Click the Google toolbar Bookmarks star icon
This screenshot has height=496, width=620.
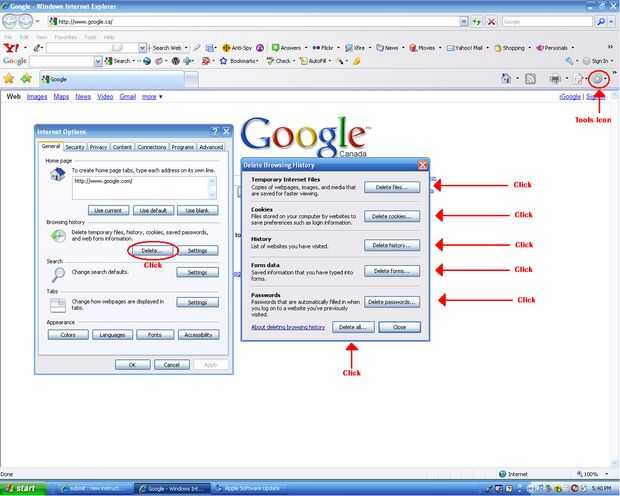tap(223, 61)
